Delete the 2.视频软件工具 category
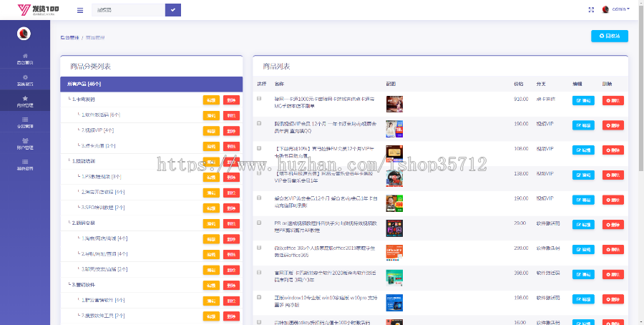644x325 pixels. point(231,316)
